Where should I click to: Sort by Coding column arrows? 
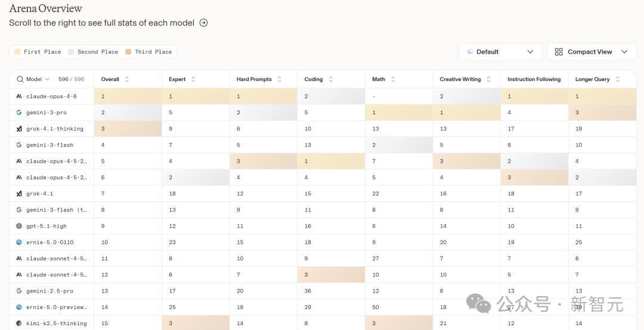pos(330,79)
